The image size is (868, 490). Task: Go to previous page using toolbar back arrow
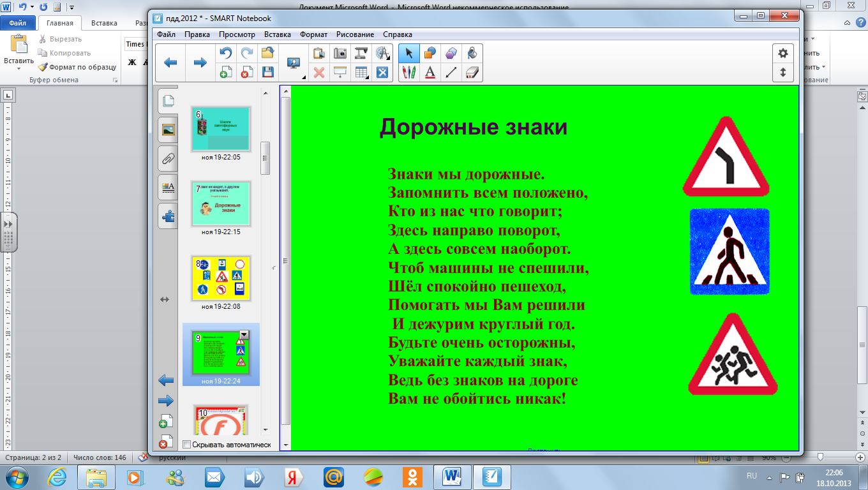click(170, 63)
